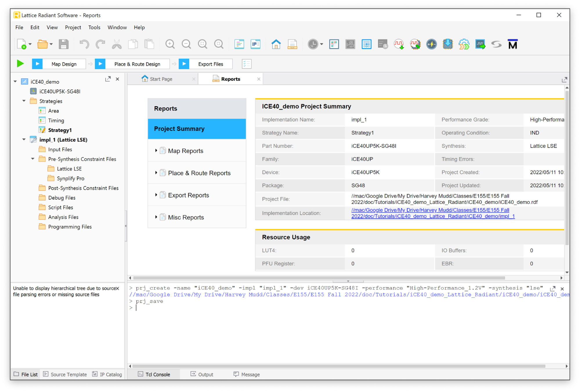
Task: Select the Input Files folder
Action: click(x=60, y=149)
